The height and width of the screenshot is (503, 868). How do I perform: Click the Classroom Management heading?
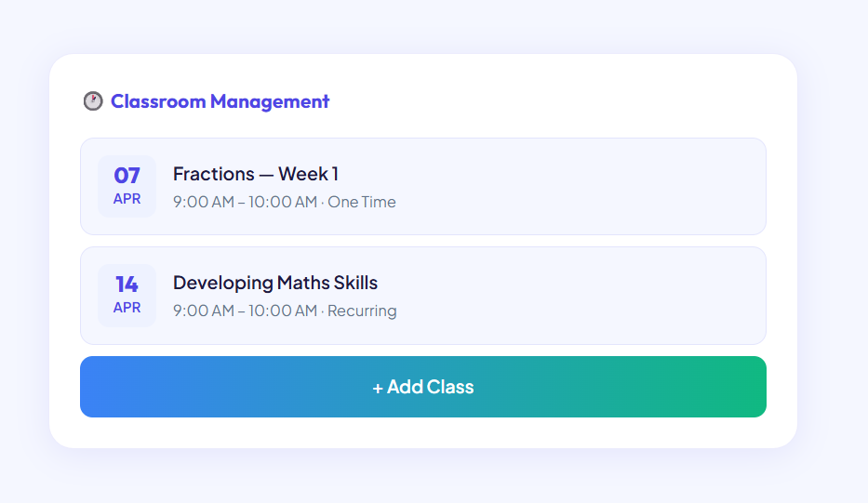pyautogui.click(x=220, y=101)
